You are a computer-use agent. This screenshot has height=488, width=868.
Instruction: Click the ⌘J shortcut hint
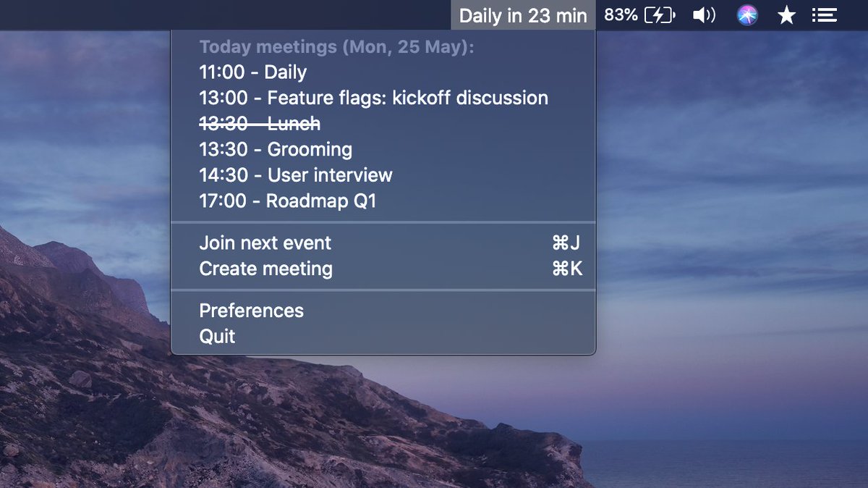point(566,243)
